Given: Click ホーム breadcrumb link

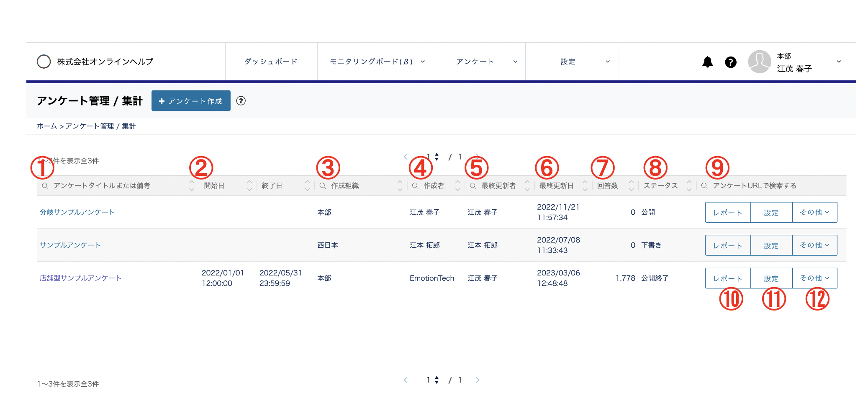Looking at the screenshot, I should click(47, 126).
